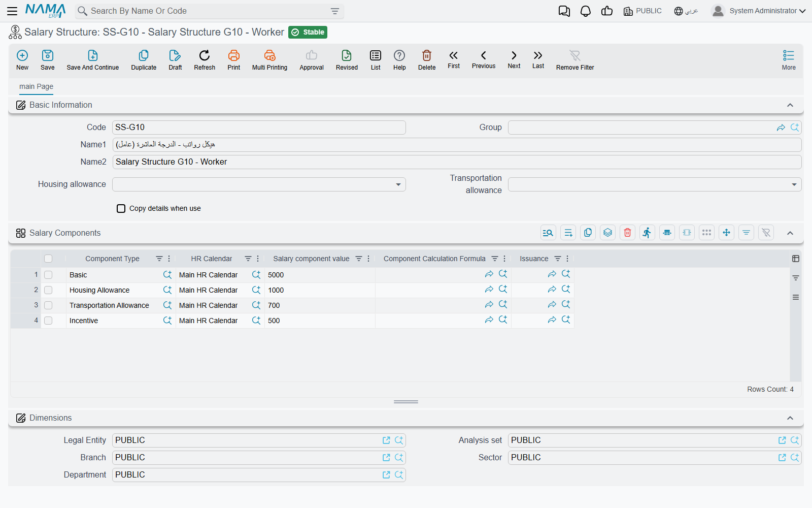Go to Next record

point(514,59)
